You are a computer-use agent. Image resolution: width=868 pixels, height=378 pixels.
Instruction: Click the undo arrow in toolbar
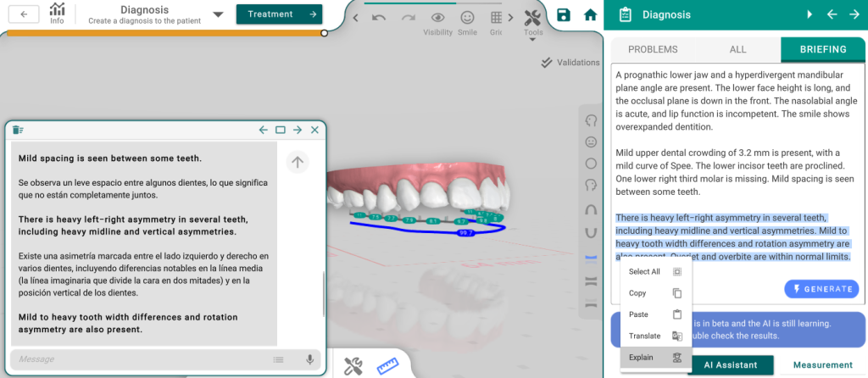coord(379,18)
